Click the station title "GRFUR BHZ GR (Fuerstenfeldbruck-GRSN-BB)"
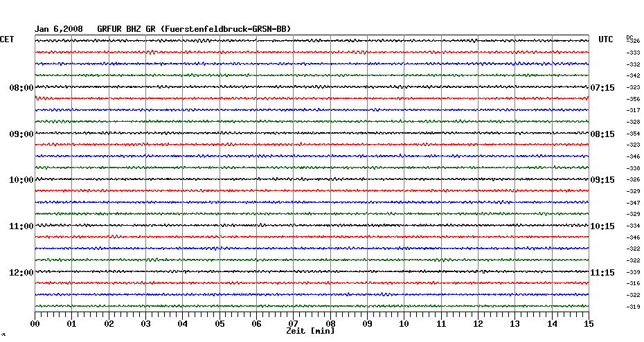This screenshot has width=644, height=342. 194,29
